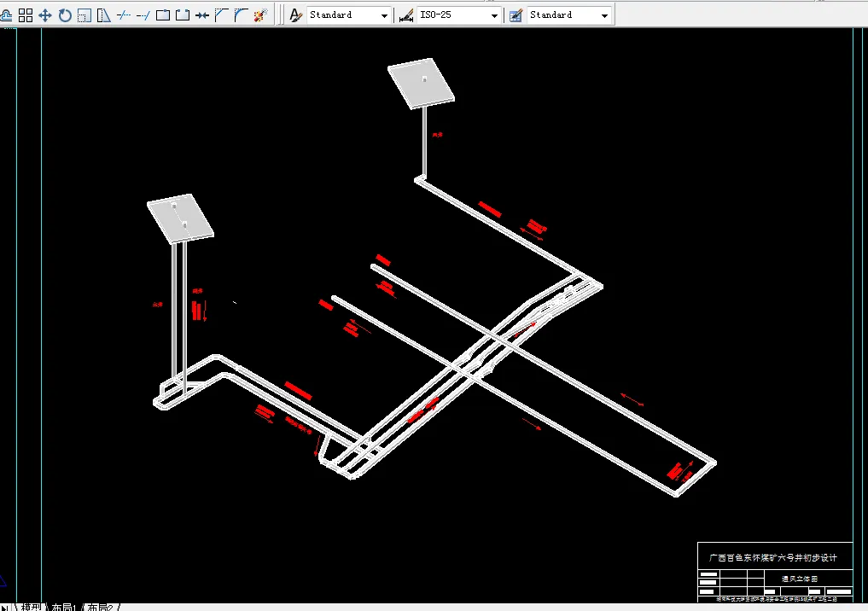Select the Explode tool (firecracker icon)

260,15
